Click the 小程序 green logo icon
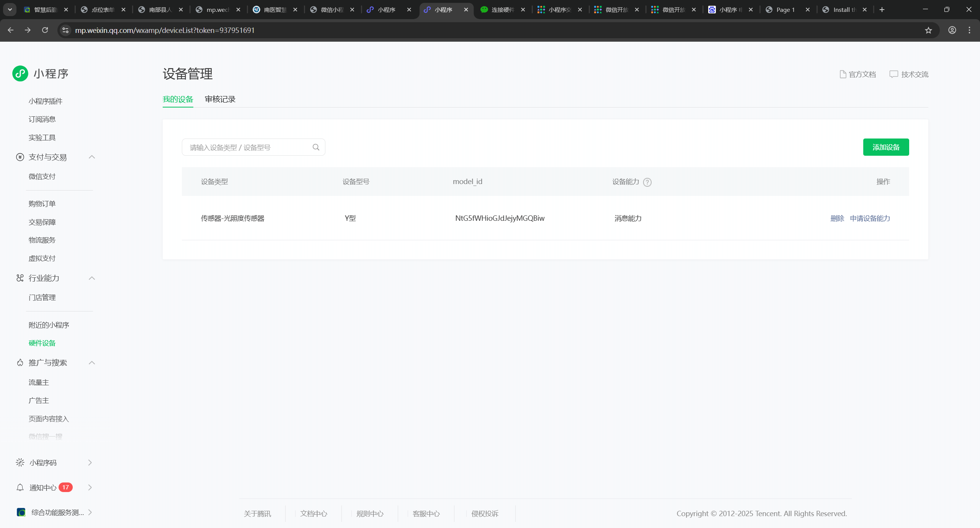Image resolution: width=980 pixels, height=528 pixels. click(20, 73)
